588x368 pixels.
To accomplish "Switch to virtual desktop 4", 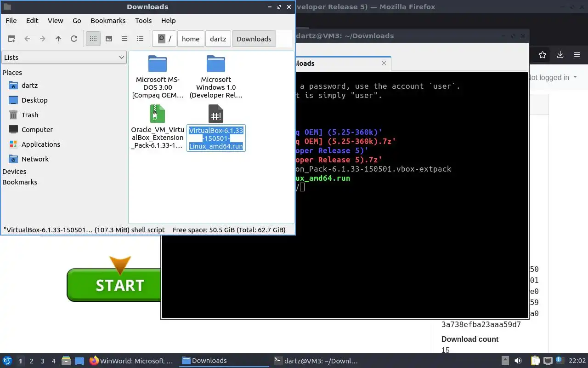I will (x=54, y=361).
